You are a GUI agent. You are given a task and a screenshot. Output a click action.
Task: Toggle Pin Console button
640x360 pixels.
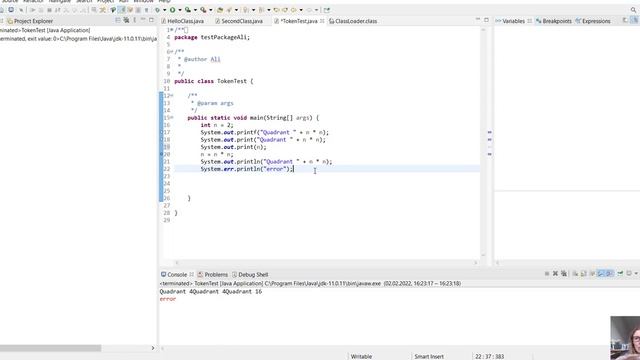click(620, 274)
